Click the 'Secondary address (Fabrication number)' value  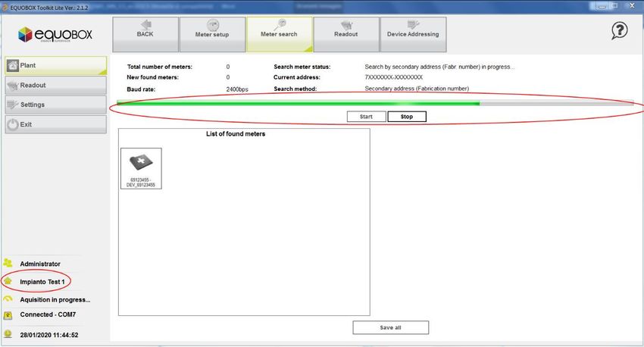click(x=417, y=89)
